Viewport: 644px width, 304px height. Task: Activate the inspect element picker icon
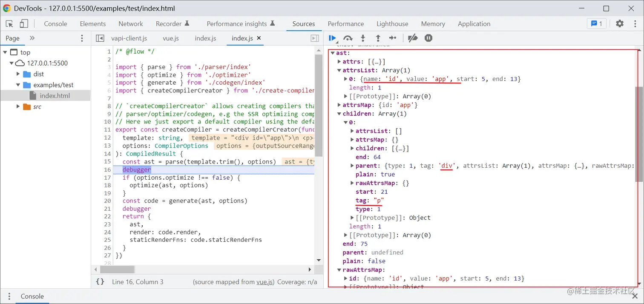9,24
